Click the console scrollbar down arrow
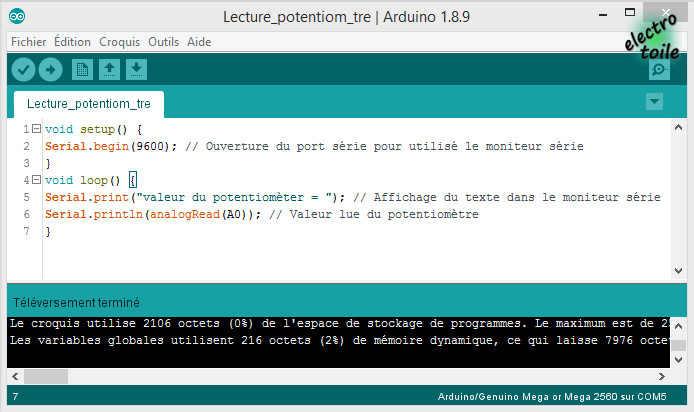The image size is (694, 412). click(x=679, y=360)
